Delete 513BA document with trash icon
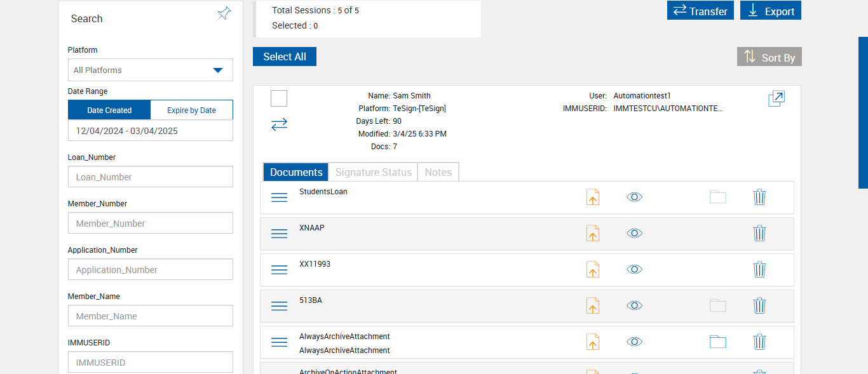This screenshot has height=374, width=868. pos(759,305)
